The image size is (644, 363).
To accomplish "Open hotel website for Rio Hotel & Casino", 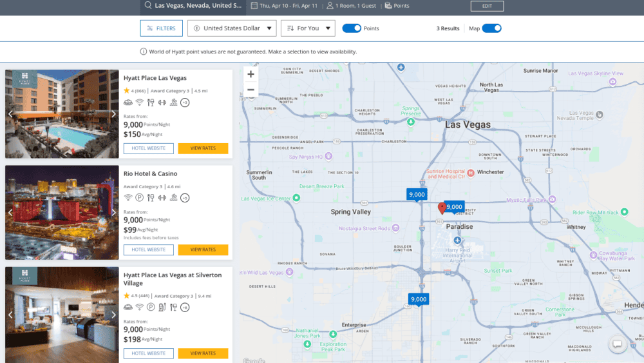I will (x=149, y=250).
